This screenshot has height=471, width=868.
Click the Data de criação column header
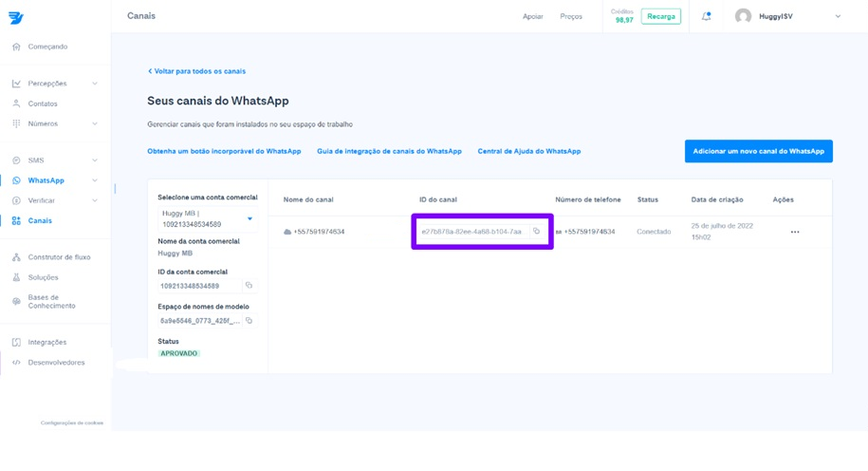[717, 199]
